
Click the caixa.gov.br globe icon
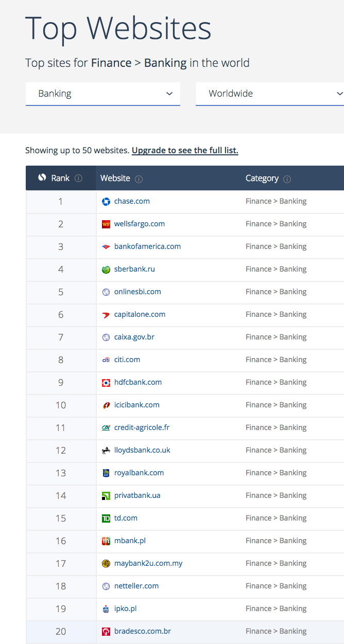pos(106,337)
